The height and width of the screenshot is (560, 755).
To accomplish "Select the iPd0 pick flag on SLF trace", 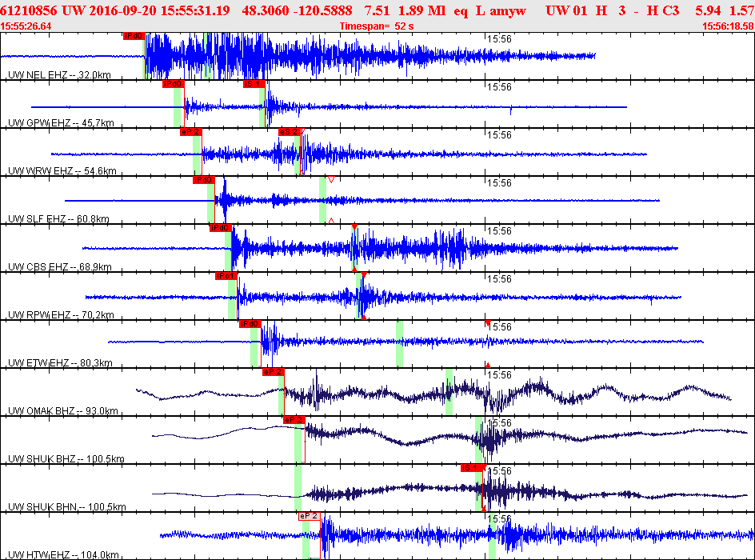I will coord(203,180).
